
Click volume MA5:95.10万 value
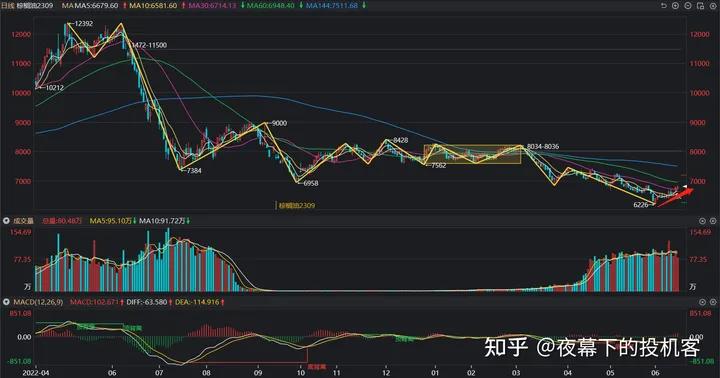coord(110,221)
